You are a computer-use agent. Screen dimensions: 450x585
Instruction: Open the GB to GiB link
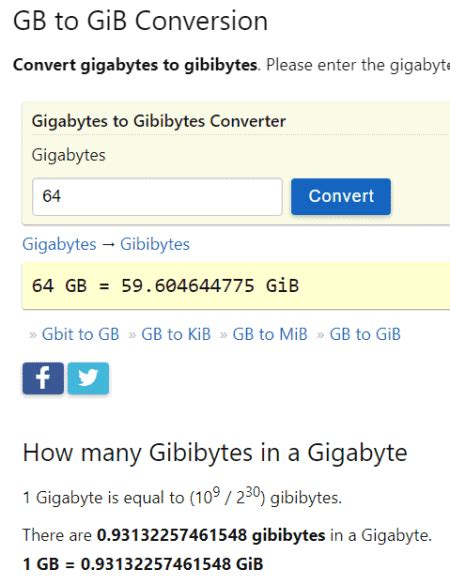(x=365, y=334)
